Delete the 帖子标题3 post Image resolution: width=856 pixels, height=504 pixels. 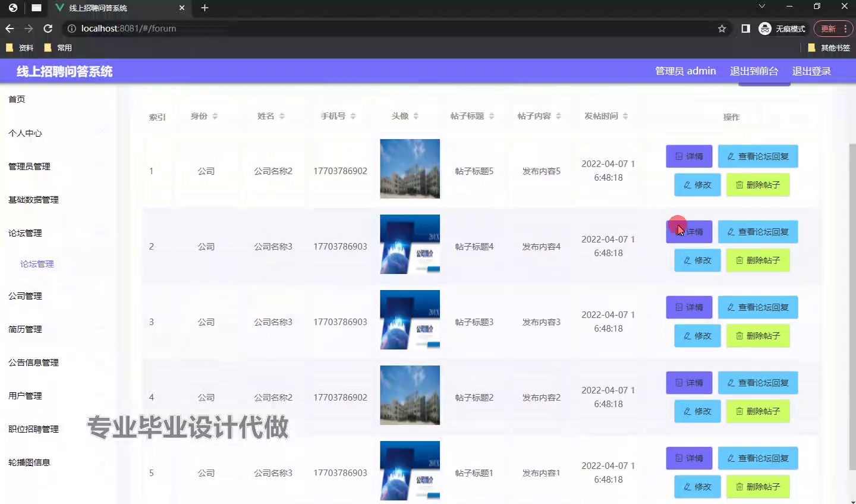pos(758,336)
